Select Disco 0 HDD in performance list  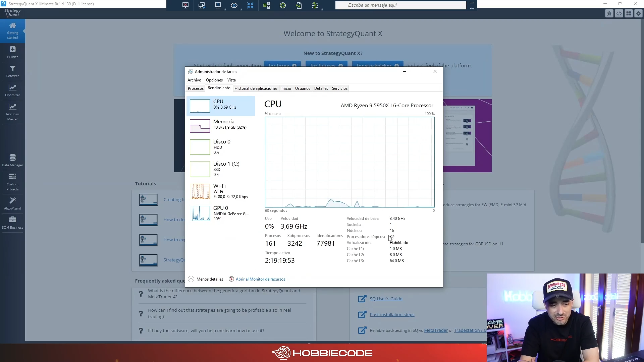pos(221,147)
